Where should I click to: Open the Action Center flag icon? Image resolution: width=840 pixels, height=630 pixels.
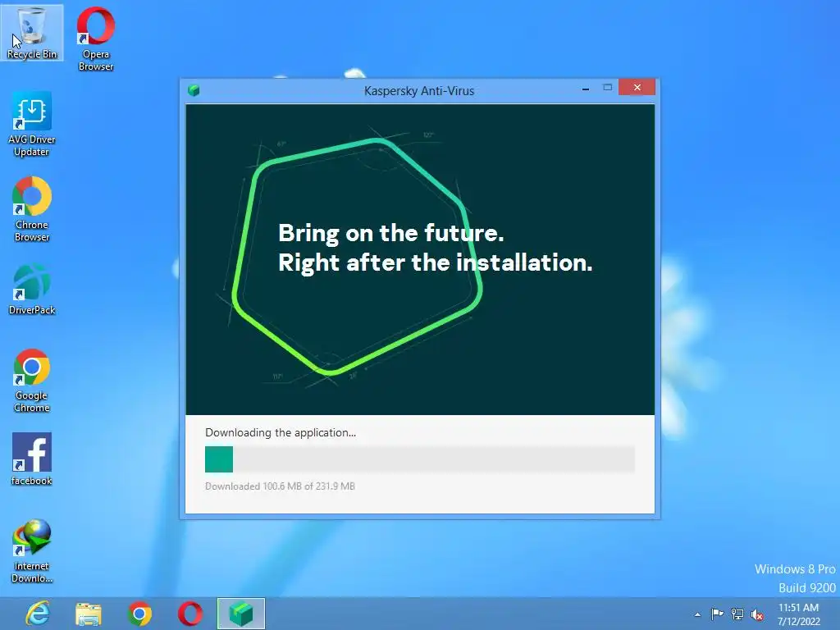coord(717,614)
